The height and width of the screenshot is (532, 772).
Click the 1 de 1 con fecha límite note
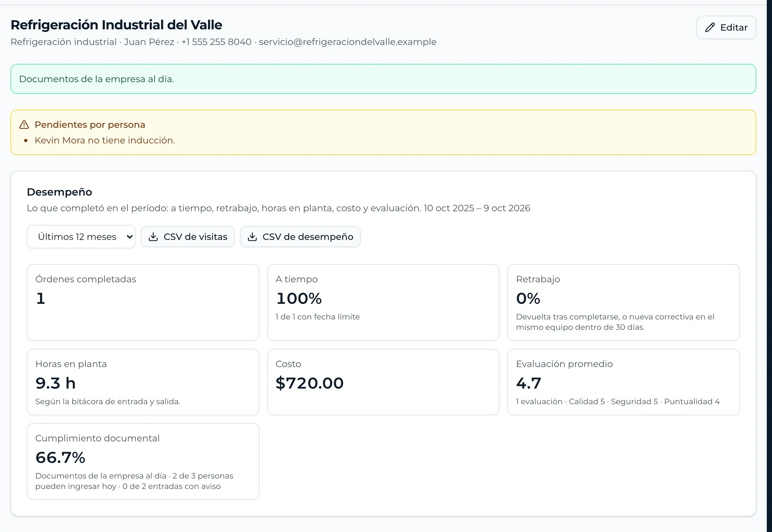[x=318, y=317]
